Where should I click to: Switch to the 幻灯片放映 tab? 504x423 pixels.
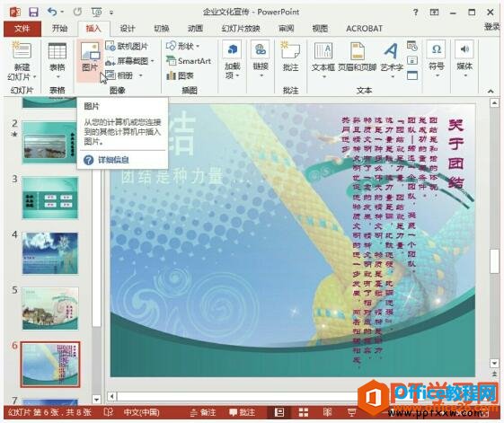tap(241, 28)
